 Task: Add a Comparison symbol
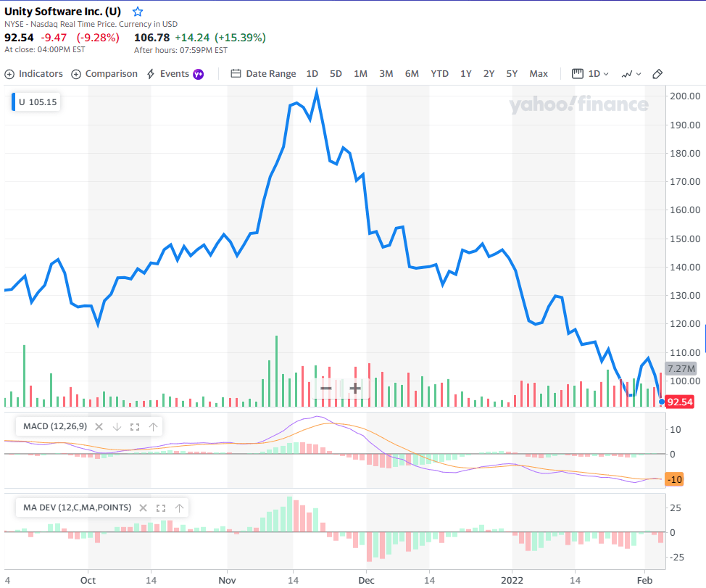(x=104, y=74)
